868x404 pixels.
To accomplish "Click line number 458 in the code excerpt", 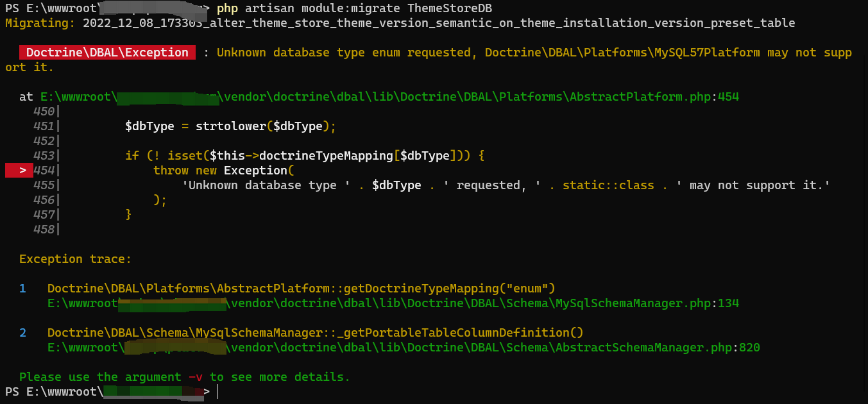I will [44, 230].
